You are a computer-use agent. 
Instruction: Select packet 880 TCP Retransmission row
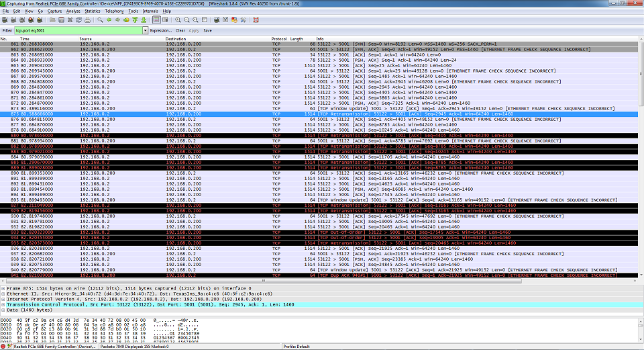pos(319,135)
